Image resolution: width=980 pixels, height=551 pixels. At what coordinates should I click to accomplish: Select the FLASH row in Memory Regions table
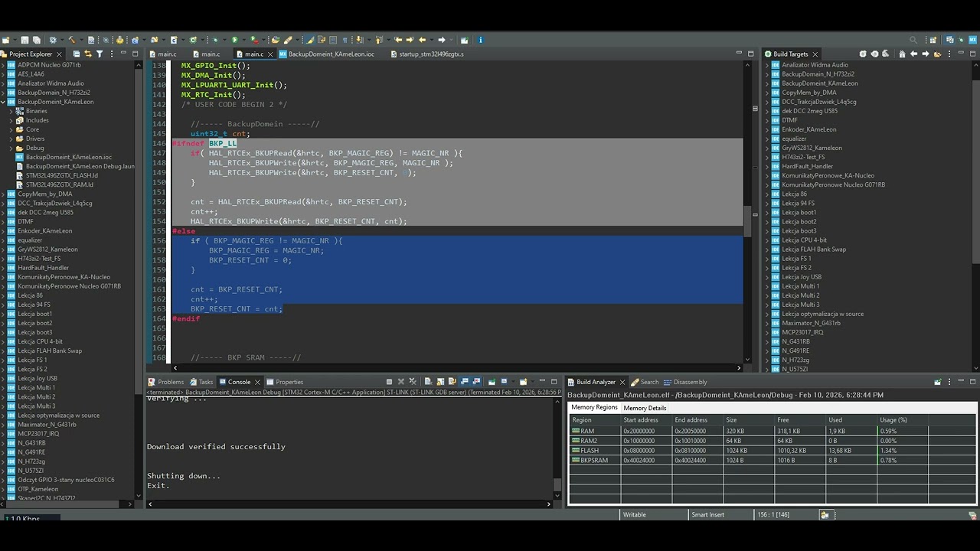[x=773, y=450]
